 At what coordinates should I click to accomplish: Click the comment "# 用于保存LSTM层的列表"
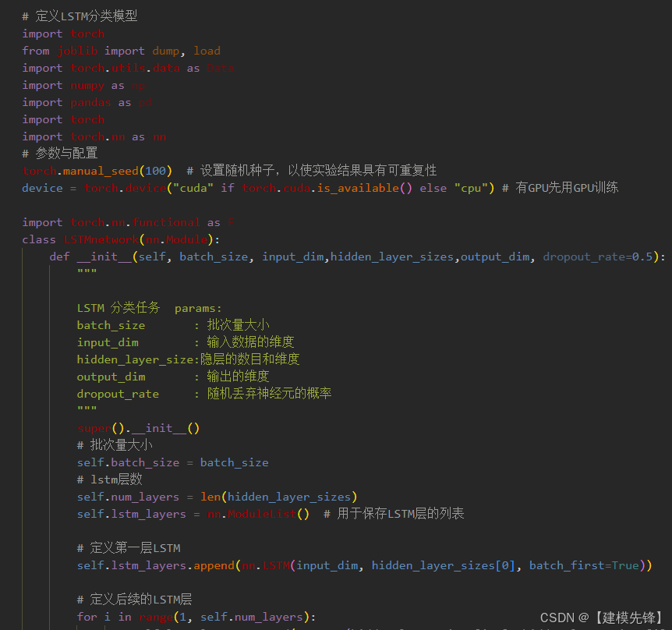394,513
